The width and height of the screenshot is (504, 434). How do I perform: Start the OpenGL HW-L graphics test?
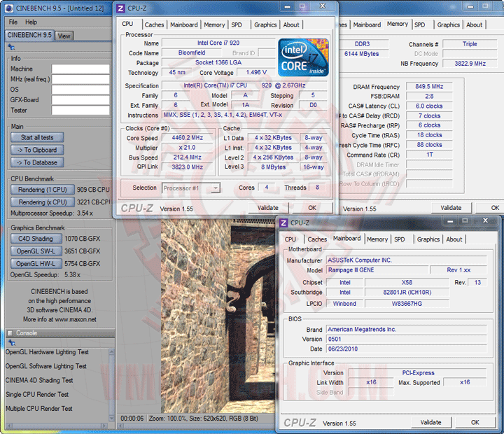[35, 263]
